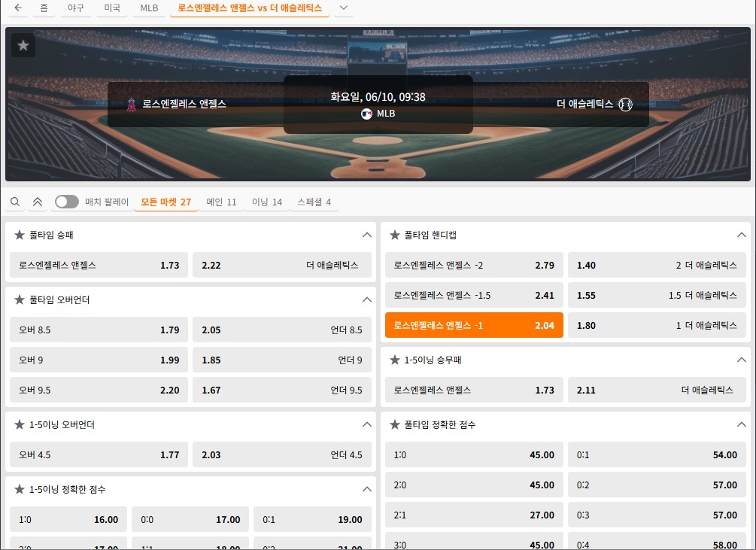The width and height of the screenshot is (756, 550).
Task: Collapse the 풀타임 오버언더 section
Action: (x=367, y=299)
